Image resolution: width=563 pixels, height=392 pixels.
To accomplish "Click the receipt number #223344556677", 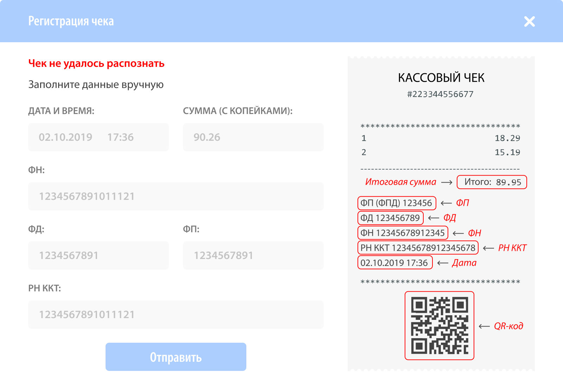I will coord(440,94).
